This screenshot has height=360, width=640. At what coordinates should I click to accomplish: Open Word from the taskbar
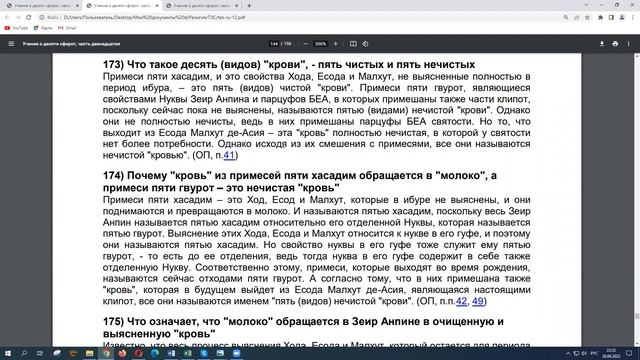coord(171,353)
